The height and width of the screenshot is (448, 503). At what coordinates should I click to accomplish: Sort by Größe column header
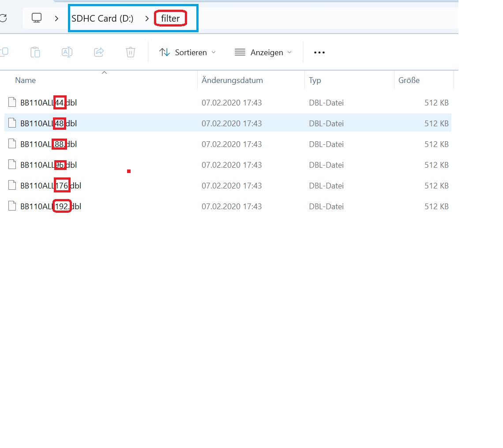409,80
